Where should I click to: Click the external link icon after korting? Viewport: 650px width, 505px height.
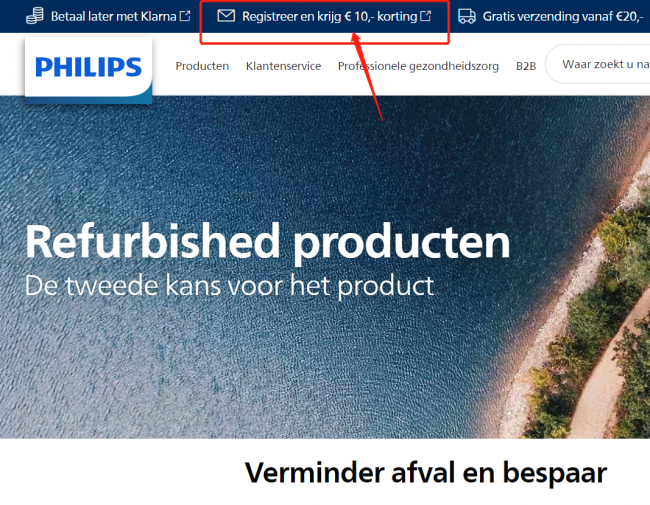[x=426, y=16]
